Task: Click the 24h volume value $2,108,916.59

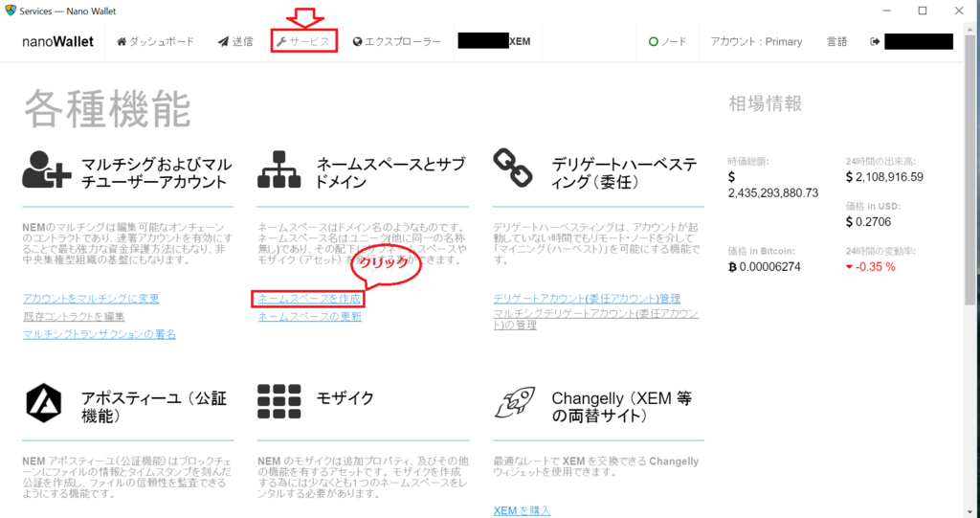Action: pyautogui.click(x=884, y=177)
